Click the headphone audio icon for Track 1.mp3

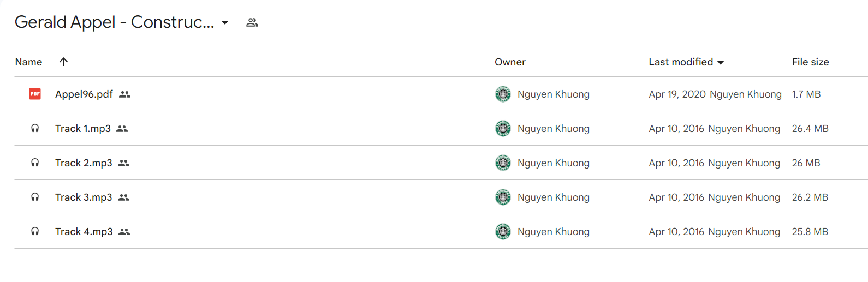point(35,128)
